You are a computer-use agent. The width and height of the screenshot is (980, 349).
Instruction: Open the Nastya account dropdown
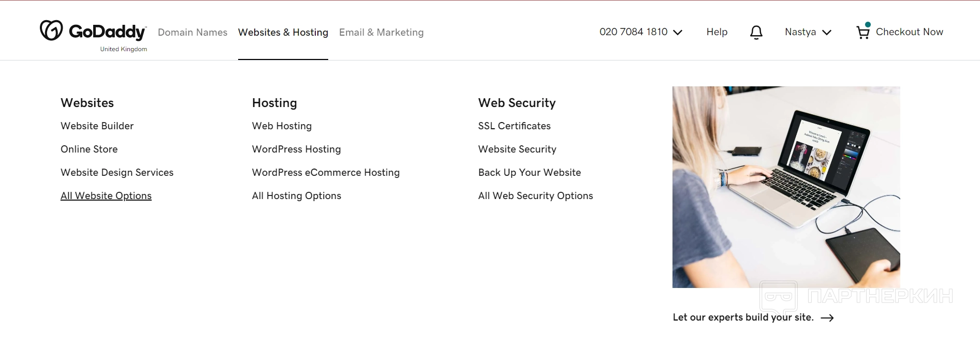click(808, 32)
